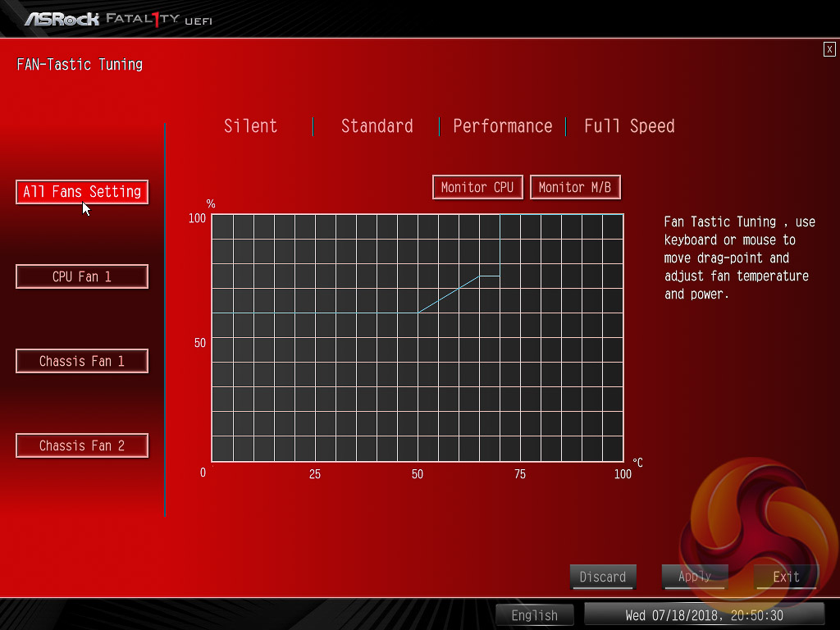Select Chassis Fan 1
The height and width of the screenshot is (630, 840).
pyautogui.click(x=82, y=361)
